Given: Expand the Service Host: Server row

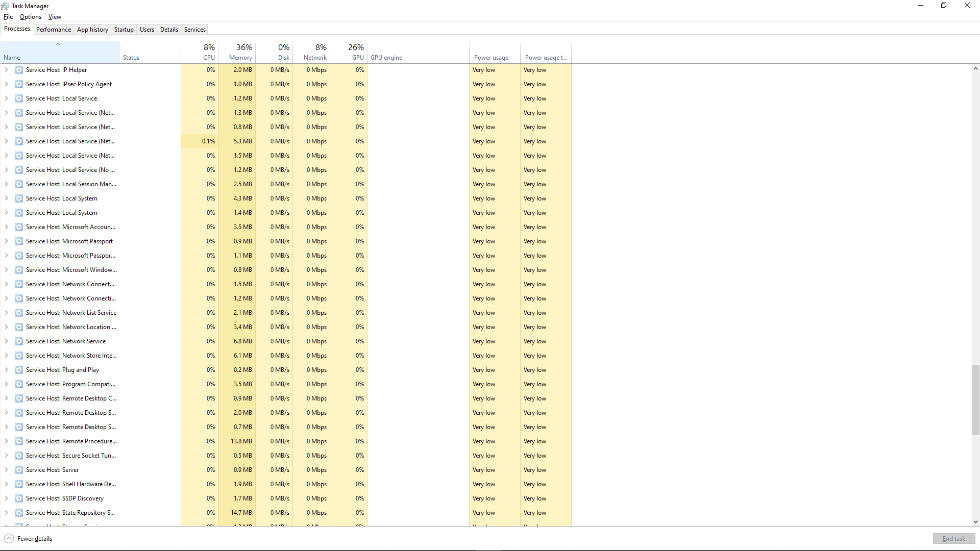Looking at the screenshot, I should pos(6,470).
